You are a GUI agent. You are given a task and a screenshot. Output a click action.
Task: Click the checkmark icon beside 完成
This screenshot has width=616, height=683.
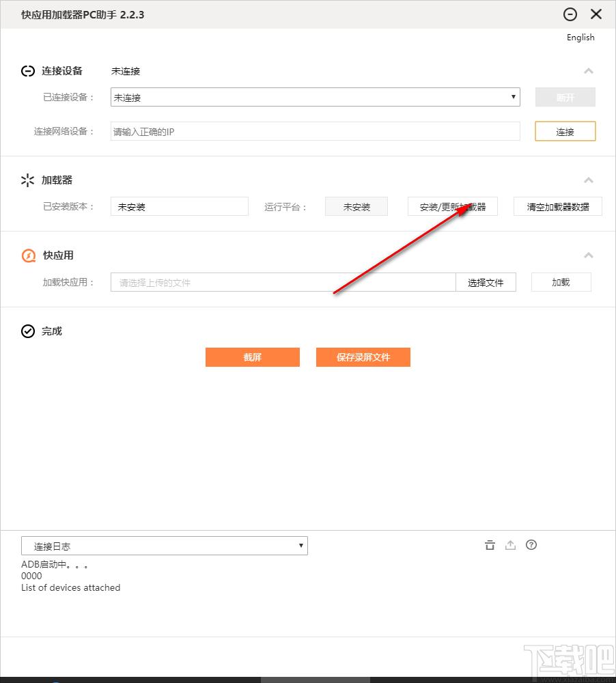(28, 331)
